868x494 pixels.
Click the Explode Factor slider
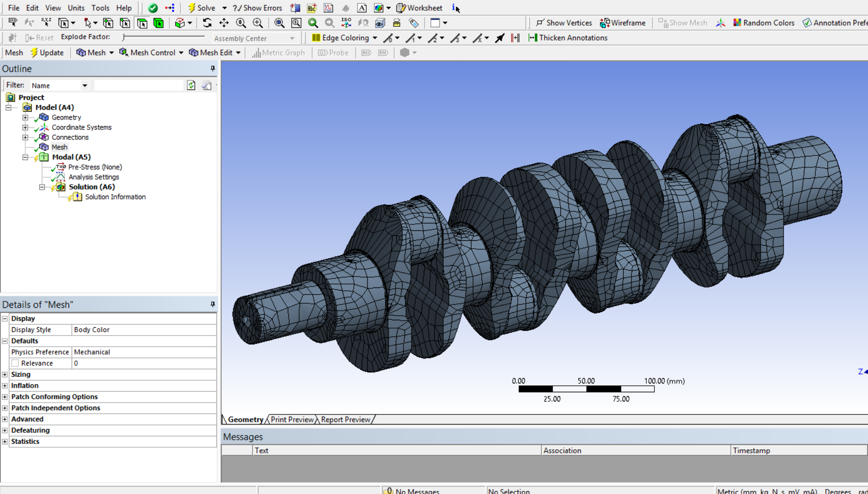click(x=163, y=37)
